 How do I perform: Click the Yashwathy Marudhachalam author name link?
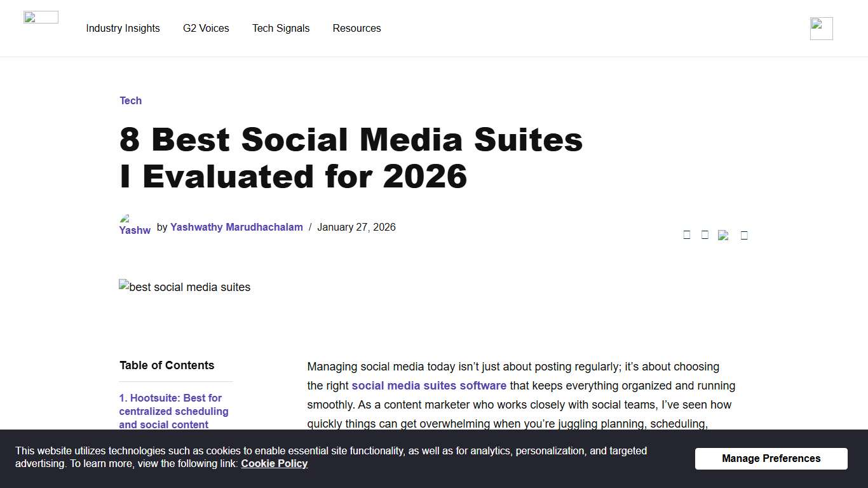236,227
